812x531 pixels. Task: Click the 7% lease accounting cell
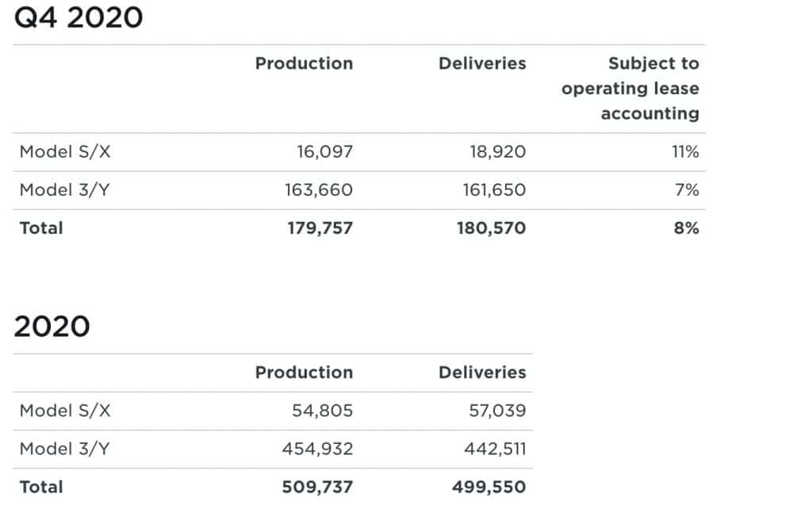[x=687, y=190]
